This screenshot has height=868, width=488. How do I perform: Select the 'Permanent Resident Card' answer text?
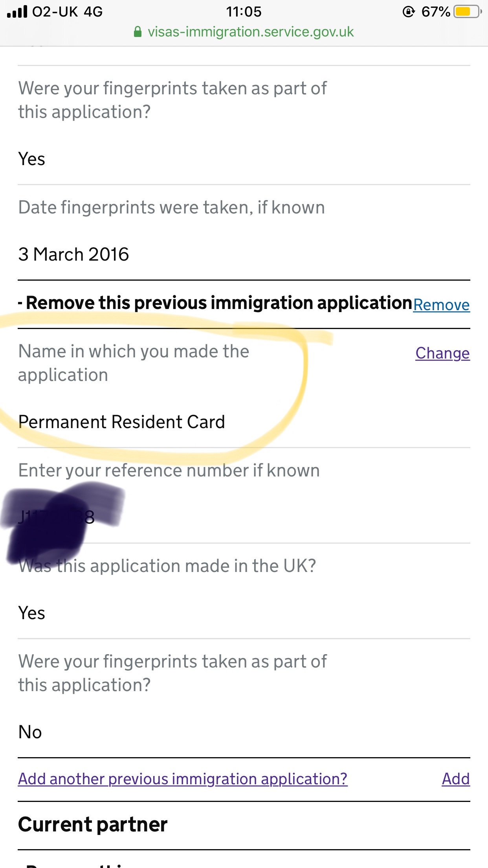click(x=121, y=422)
